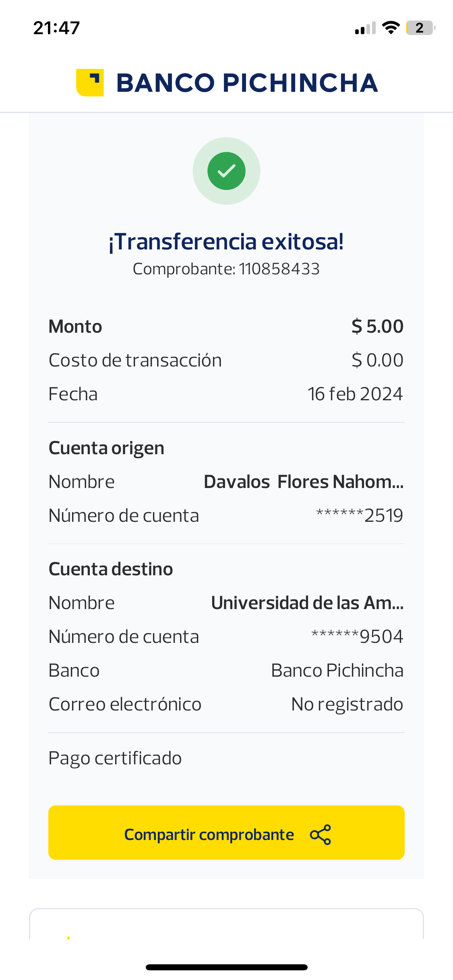The image size is (453, 980).
Task: Tap the green success checkmark icon
Action: 226,171
